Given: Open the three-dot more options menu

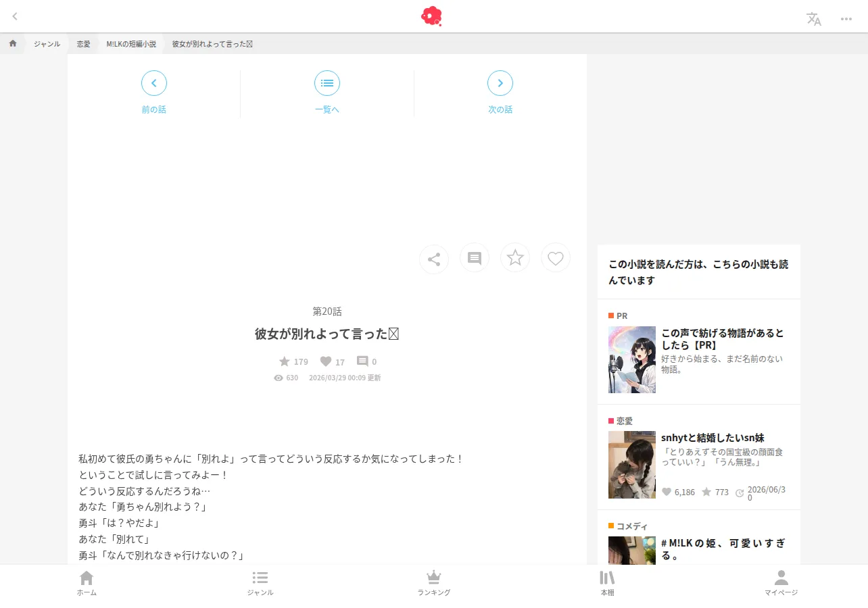Looking at the screenshot, I should pyautogui.click(x=846, y=19).
